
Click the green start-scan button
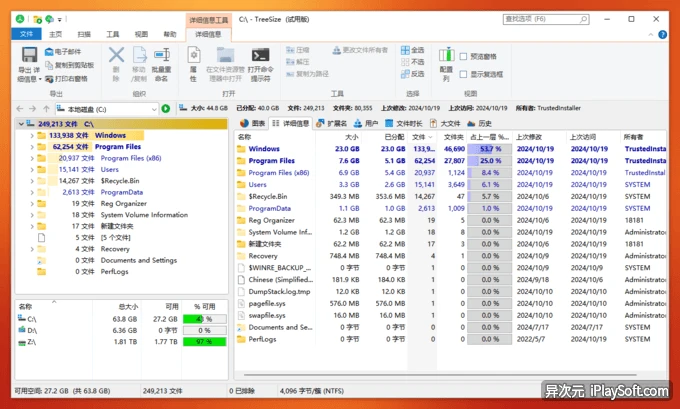tap(166, 109)
